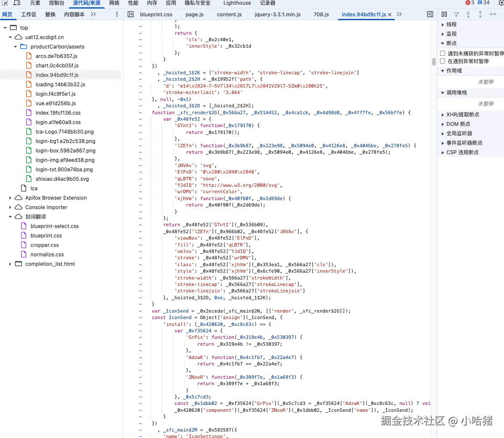Image resolution: width=504 pixels, height=438 pixels.
Task: Toggle the debugger sidebar icon
Action: click(430, 14)
